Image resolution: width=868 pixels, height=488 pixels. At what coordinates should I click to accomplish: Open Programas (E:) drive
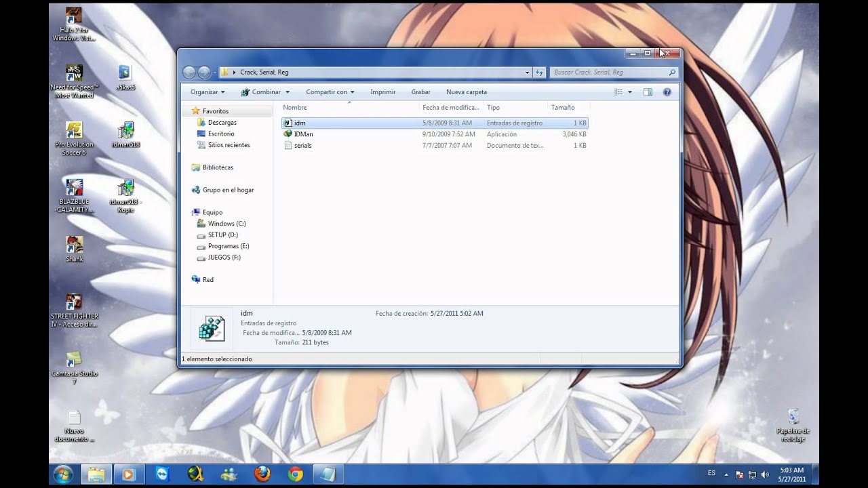click(229, 246)
